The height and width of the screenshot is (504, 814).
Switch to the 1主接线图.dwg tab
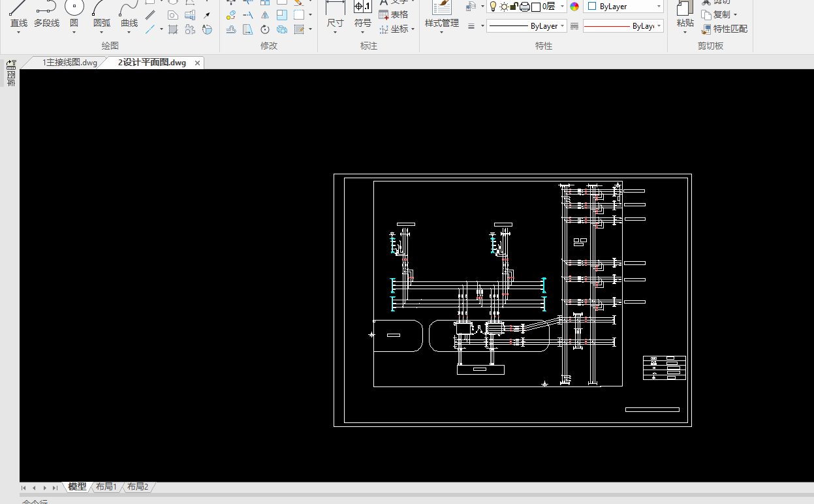coord(69,63)
